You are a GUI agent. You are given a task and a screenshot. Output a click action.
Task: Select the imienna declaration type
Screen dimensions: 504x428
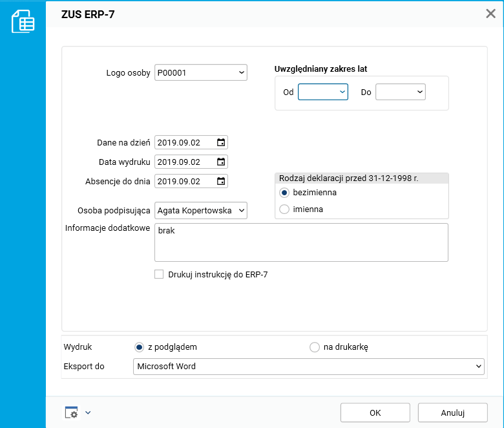[x=284, y=209]
